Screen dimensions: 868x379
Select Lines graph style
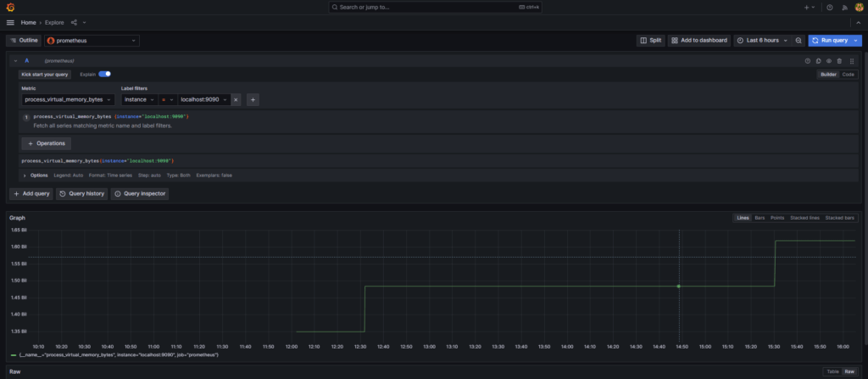pos(743,218)
